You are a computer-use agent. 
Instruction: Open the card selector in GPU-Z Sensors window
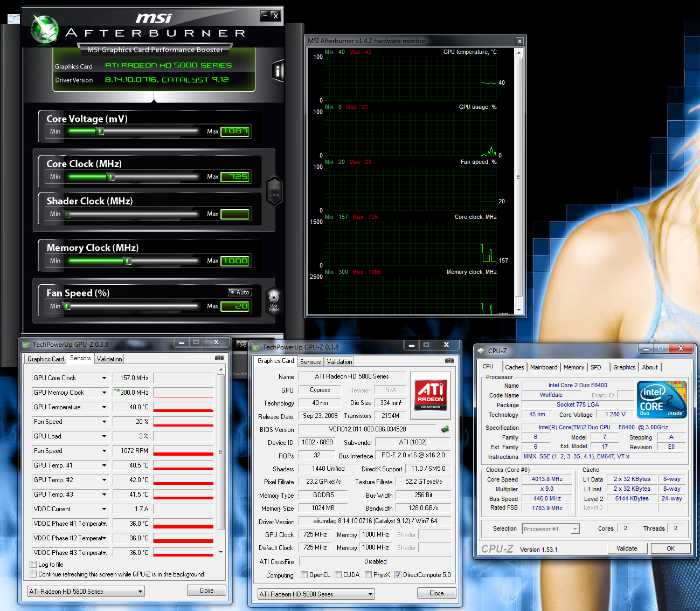tap(86, 592)
